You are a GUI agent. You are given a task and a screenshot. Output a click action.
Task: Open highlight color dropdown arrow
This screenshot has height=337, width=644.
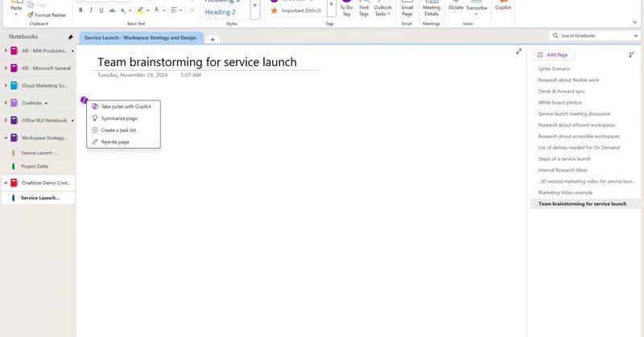pos(147,10)
